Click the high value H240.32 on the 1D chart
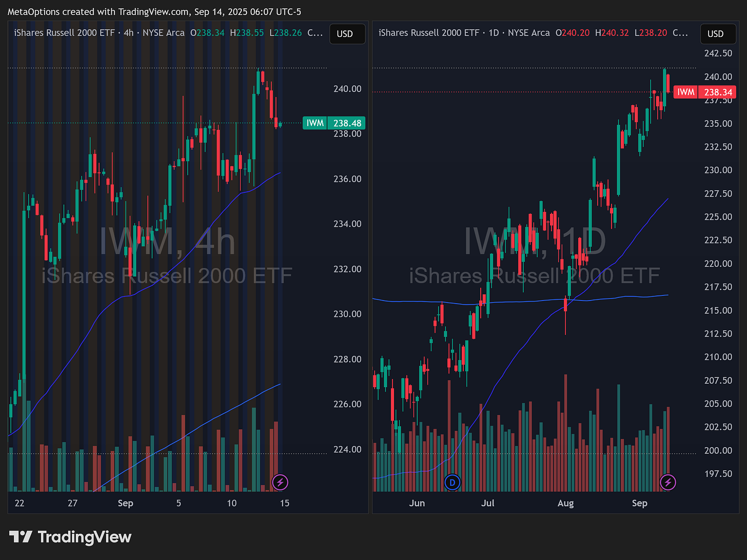The image size is (747, 560). [612, 33]
